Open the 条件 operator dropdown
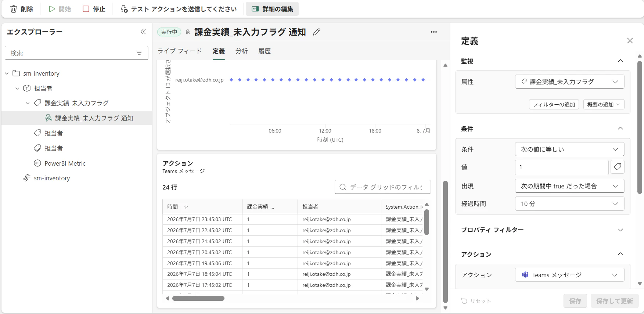 click(x=569, y=149)
